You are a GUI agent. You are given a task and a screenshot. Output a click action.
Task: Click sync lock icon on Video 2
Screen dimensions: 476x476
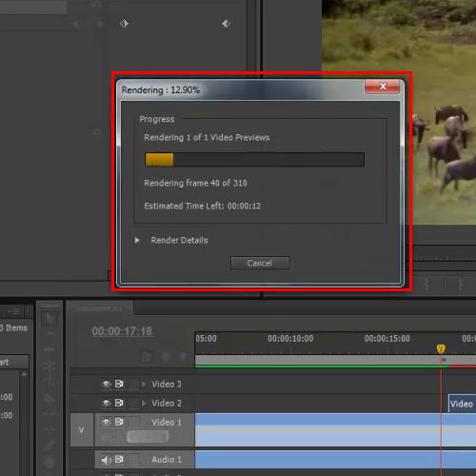click(x=119, y=403)
